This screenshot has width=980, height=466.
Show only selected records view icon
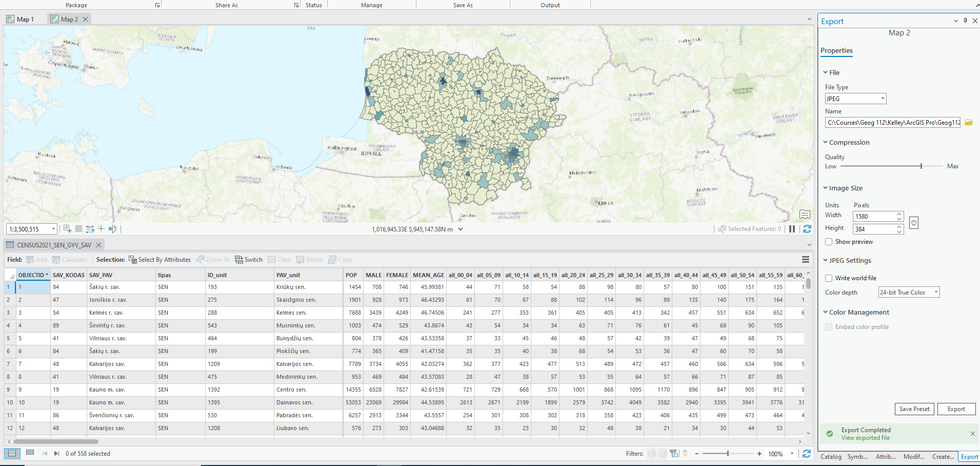[30, 453]
